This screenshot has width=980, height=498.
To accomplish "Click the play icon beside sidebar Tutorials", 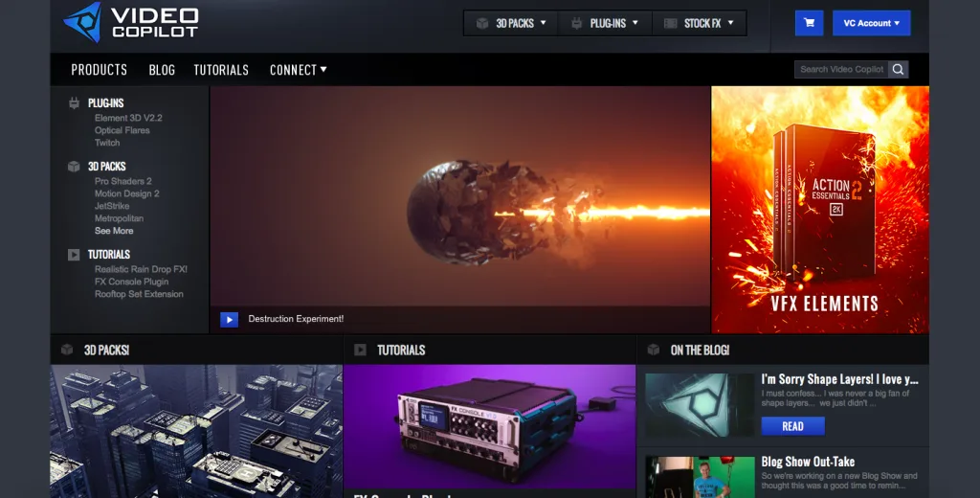I will click(74, 255).
